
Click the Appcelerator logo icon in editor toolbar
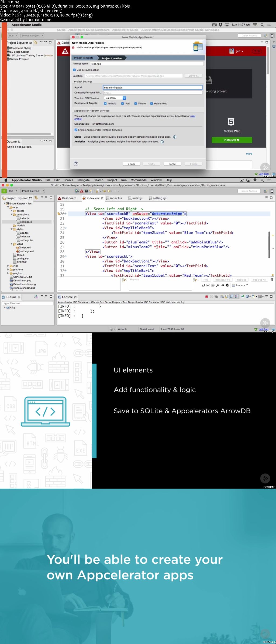click(x=82, y=191)
